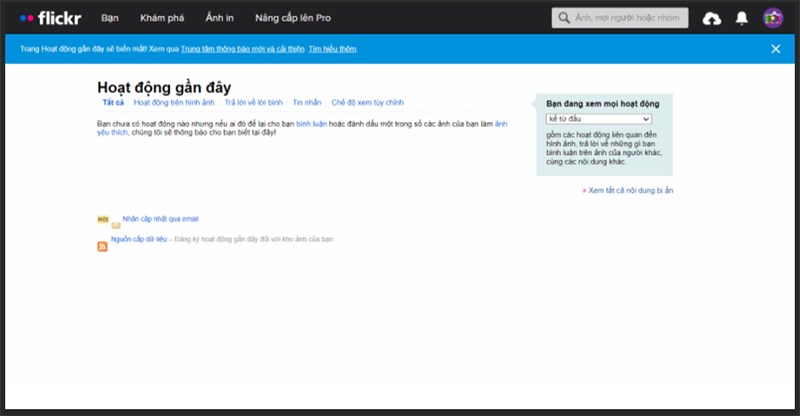
Task: Click the yellow MỚI badge
Action: (103, 219)
